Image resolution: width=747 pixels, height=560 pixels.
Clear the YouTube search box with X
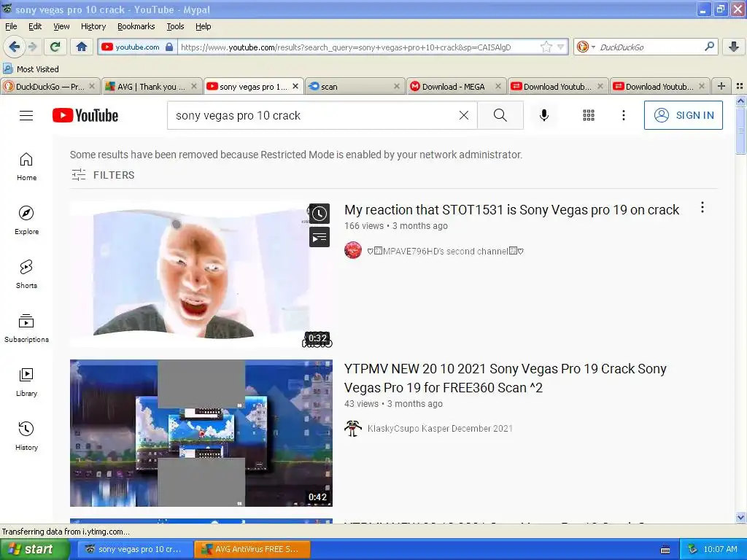coord(463,115)
